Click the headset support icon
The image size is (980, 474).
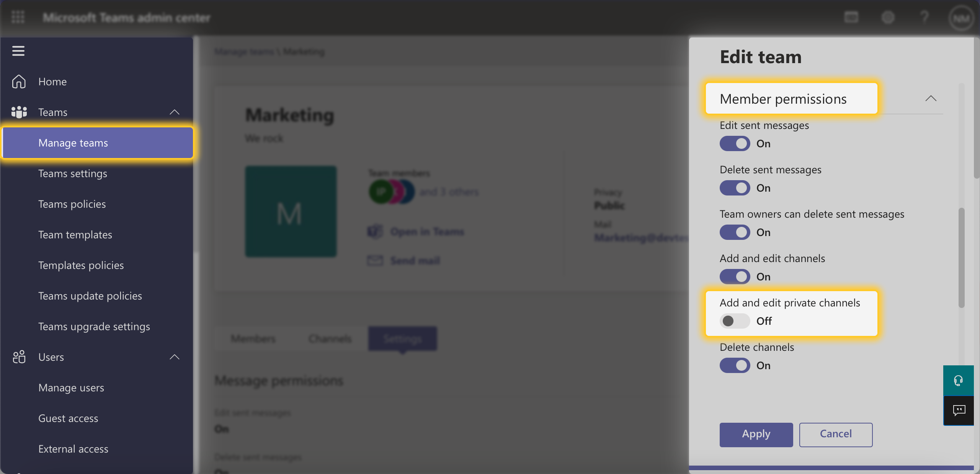pyautogui.click(x=959, y=380)
